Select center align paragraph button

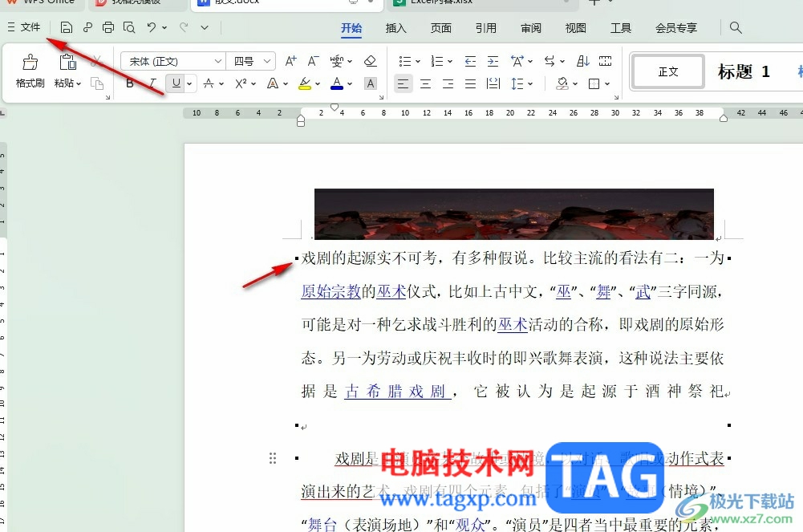[x=426, y=83]
